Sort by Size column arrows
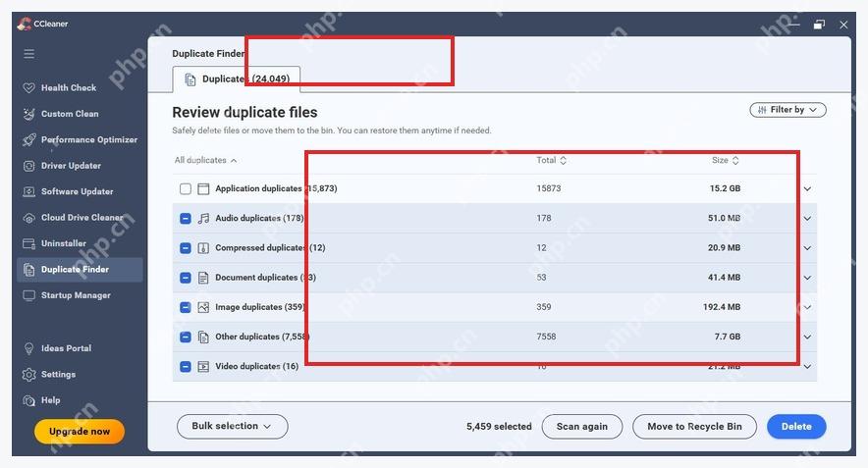Image resolution: width=868 pixels, height=468 pixels. pyautogui.click(x=735, y=161)
